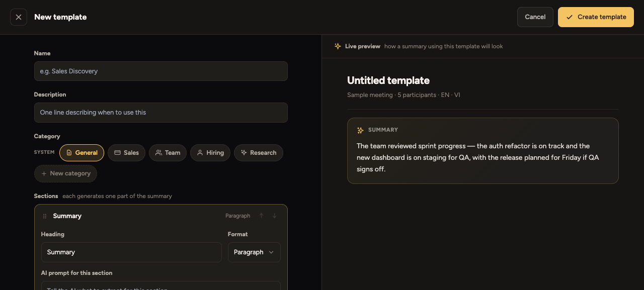This screenshot has width=644, height=290.
Task: Click into the Description input field
Action: click(161, 113)
